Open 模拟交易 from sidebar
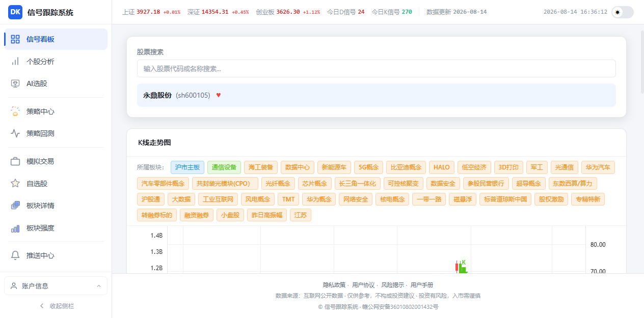This screenshot has width=644, height=318. (x=56, y=161)
